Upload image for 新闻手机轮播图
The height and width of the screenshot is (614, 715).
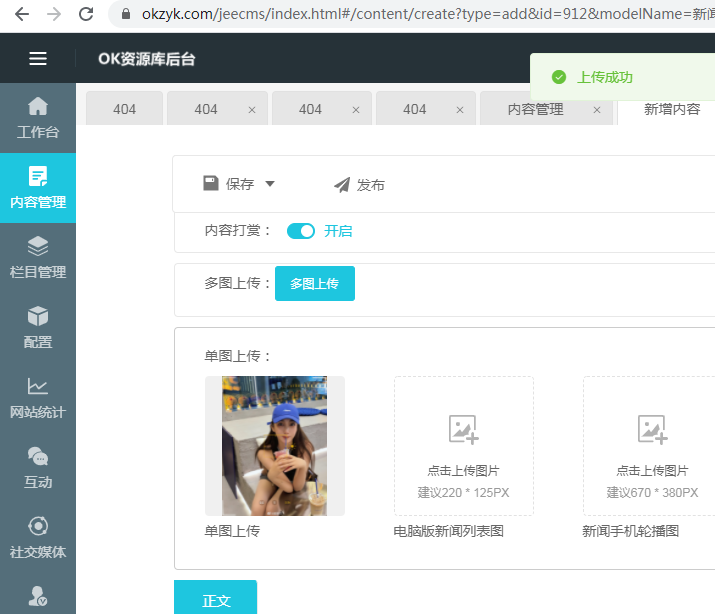pos(651,445)
